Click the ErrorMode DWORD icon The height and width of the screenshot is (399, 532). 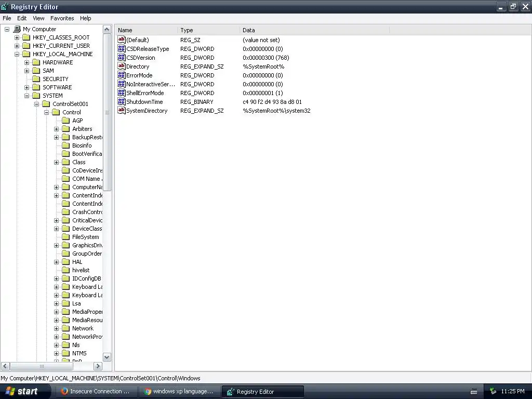(122, 75)
